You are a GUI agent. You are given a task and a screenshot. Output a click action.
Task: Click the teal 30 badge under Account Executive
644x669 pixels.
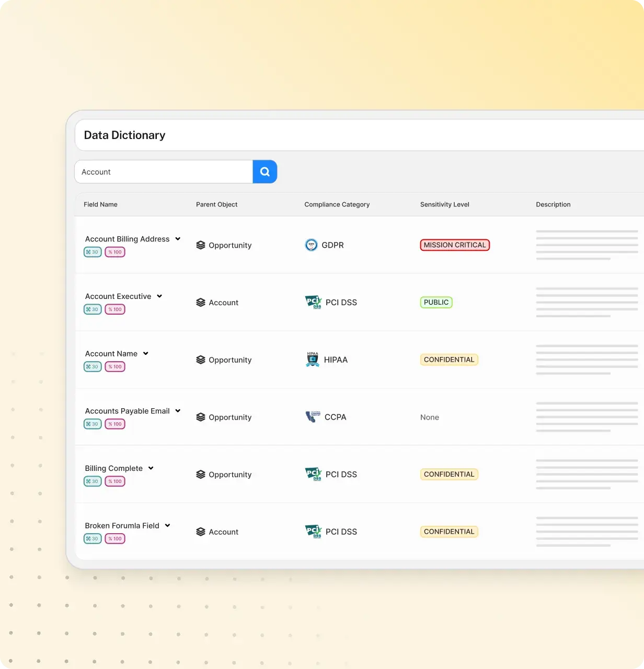93,309
